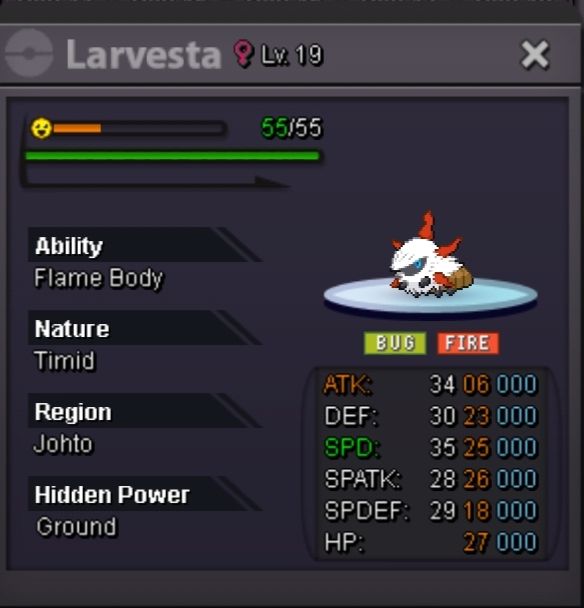Click the Flame Body ability text
Screen dimensions: 584x608
(98, 278)
